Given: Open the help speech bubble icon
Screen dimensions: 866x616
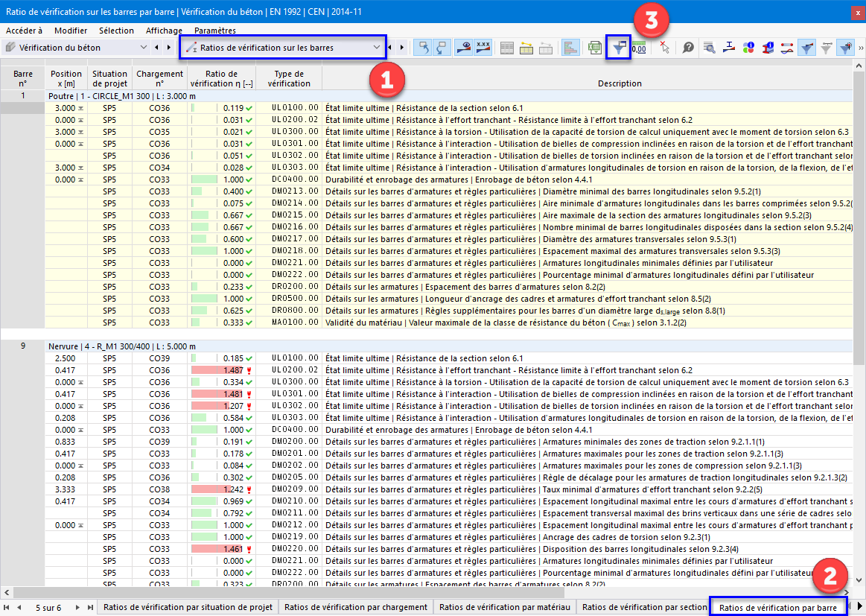Looking at the screenshot, I should click(x=687, y=48).
